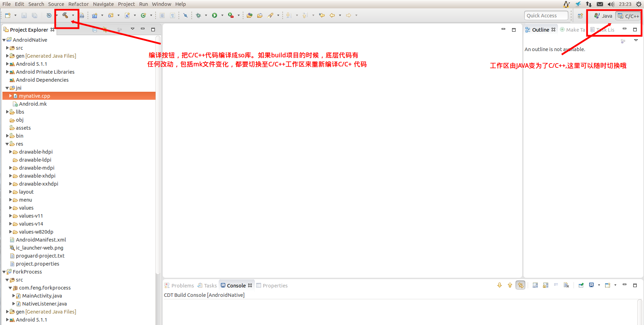644x325 pixels.
Task: Click the Save All toolbar icon
Action: tap(34, 15)
